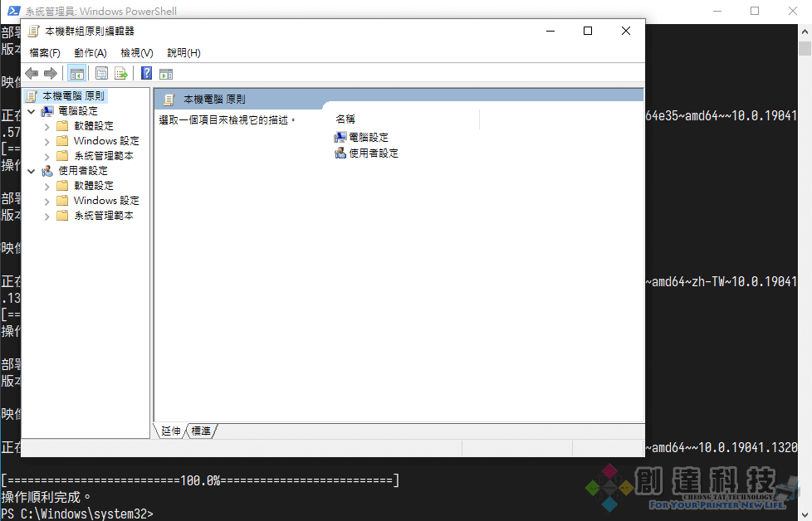This screenshot has width=812, height=521.
Task: Select the 本機電腦 原則 root tree node
Action: 73,96
